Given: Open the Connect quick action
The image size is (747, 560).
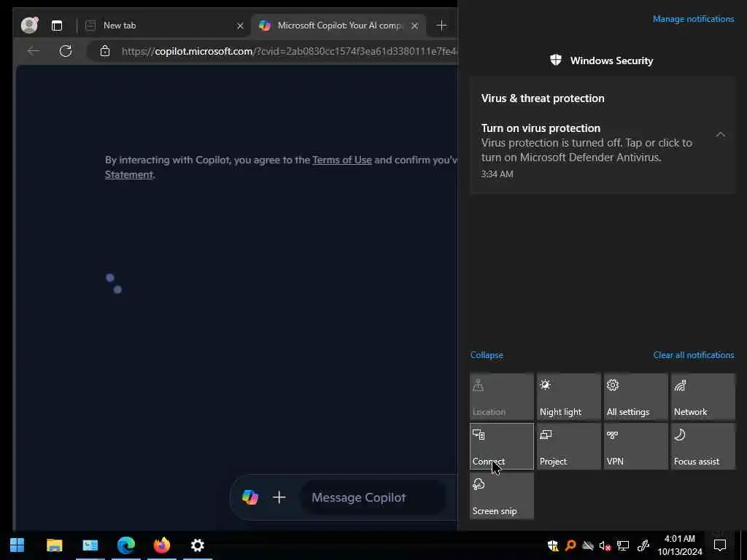Looking at the screenshot, I should coord(502,446).
